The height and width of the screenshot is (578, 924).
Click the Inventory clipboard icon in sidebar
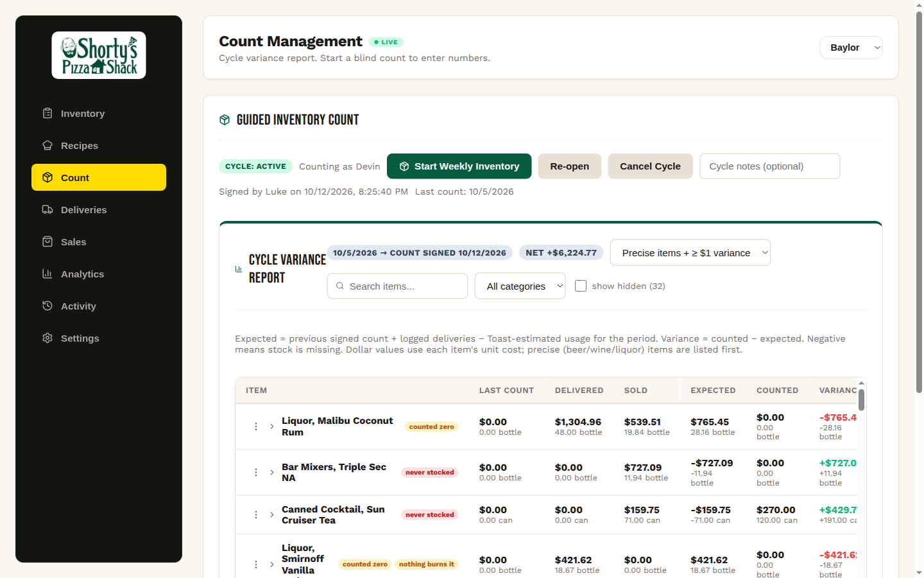point(47,113)
